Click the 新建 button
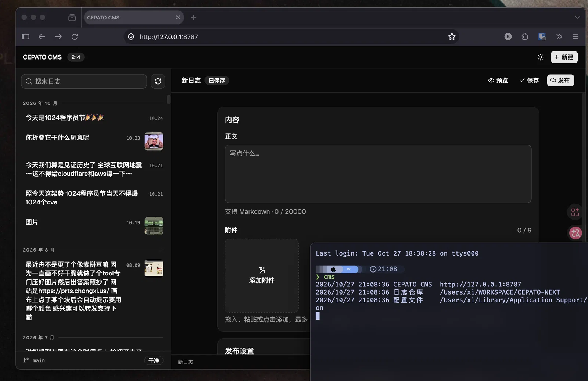The width and height of the screenshot is (588, 381). pos(564,57)
